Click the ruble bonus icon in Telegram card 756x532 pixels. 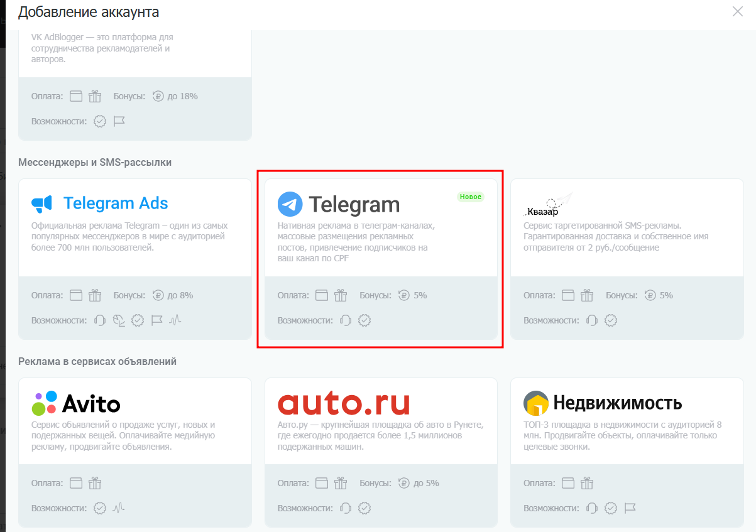pyautogui.click(x=404, y=295)
